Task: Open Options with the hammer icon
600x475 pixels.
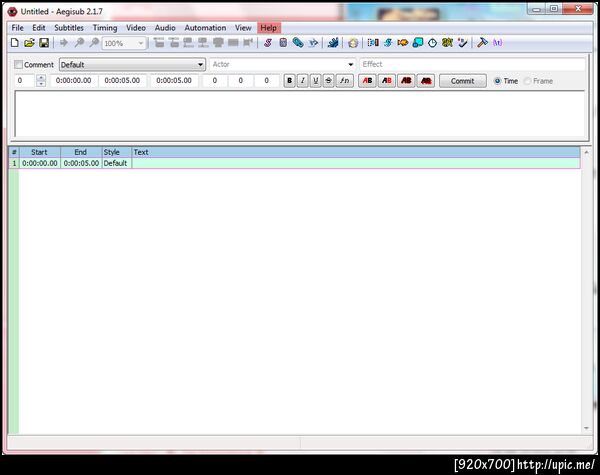Action: 482,43
